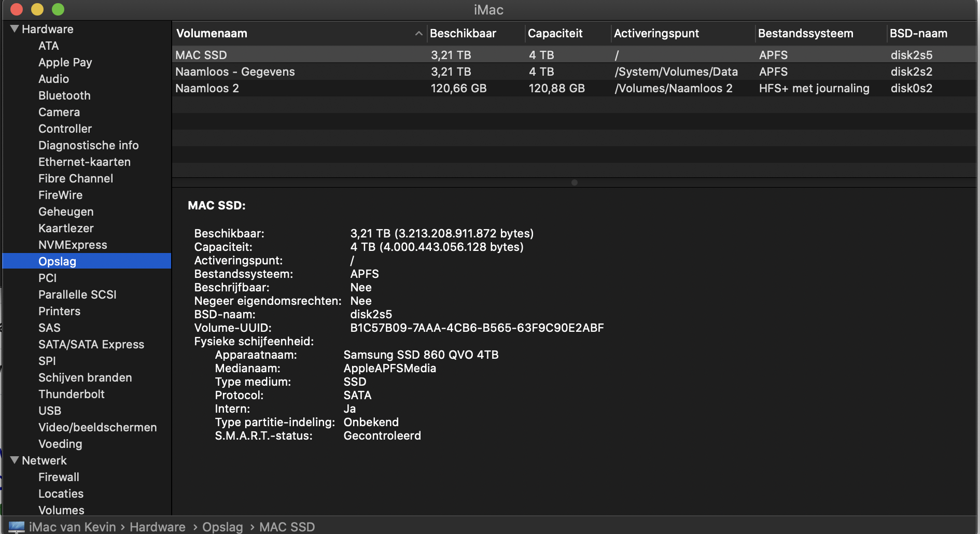Maximize window with green button
980x534 pixels.
tap(58, 9)
